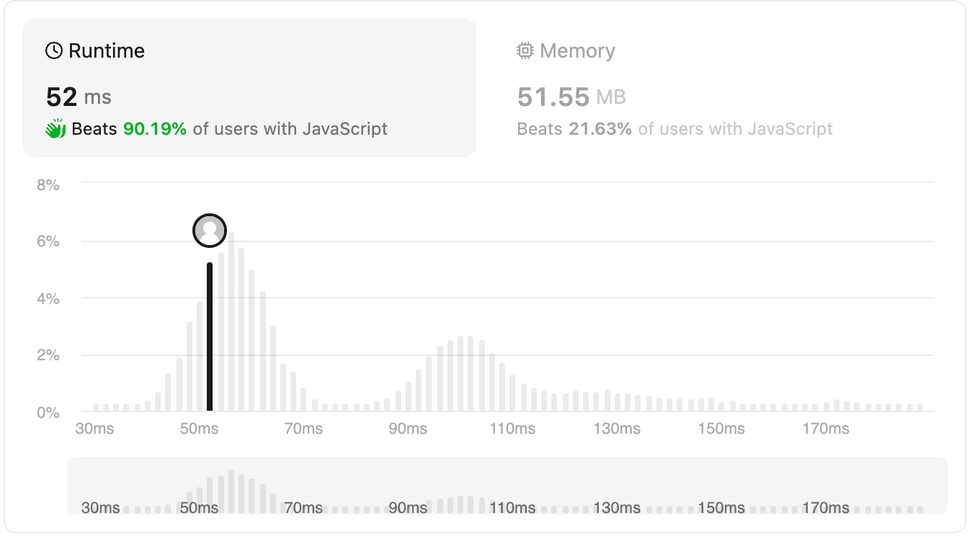Click the tallest histogram bar near 56ms

click(231, 321)
